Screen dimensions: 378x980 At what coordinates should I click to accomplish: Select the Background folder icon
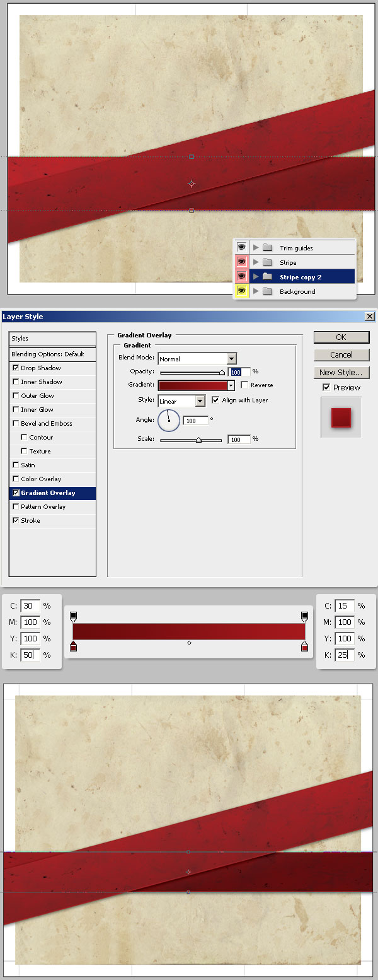267,291
